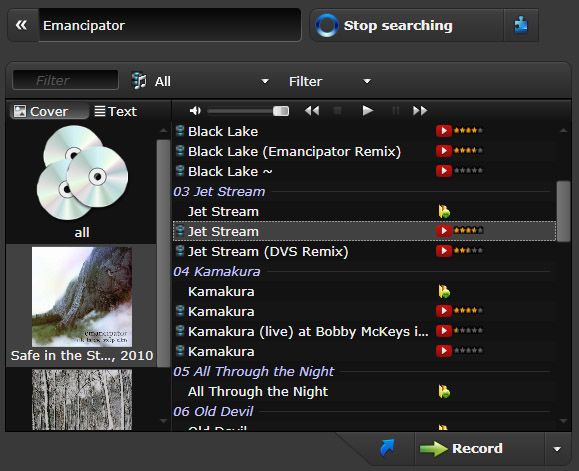Click the blue share arrow icon near Record
This screenshot has width=579, height=471.
click(x=387, y=448)
